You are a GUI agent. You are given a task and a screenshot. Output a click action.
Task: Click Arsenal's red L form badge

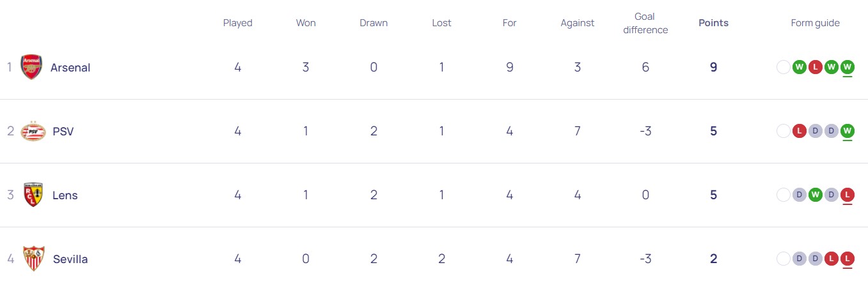click(x=816, y=67)
